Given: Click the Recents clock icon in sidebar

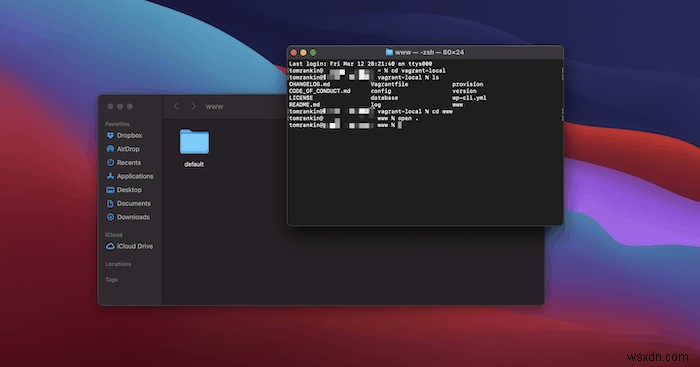Looking at the screenshot, I should (x=110, y=163).
